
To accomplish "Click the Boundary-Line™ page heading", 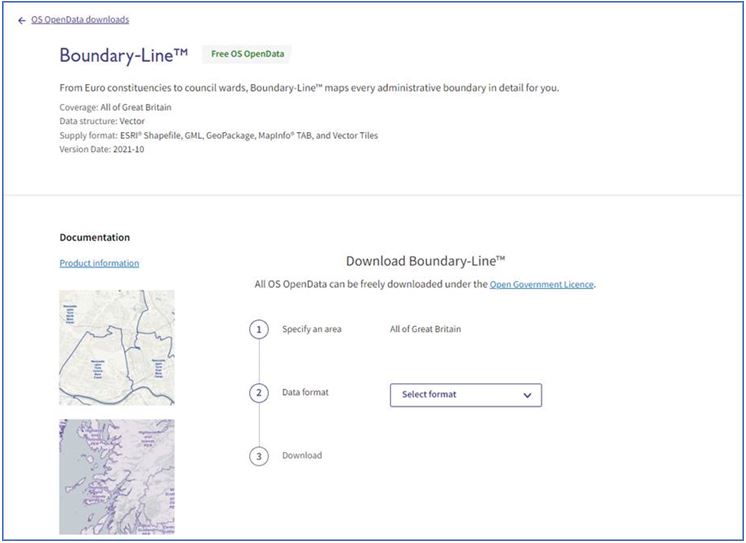I will 124,55.
